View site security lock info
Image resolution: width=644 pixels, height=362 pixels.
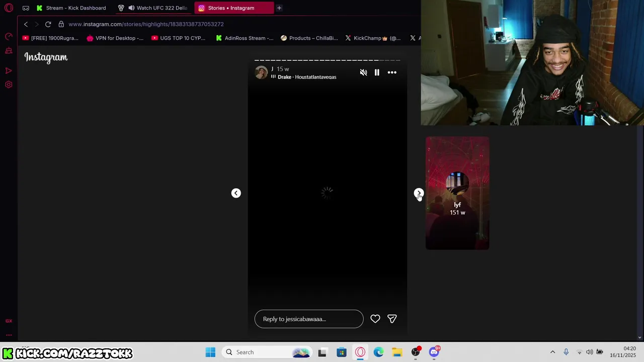pos(61,24)
